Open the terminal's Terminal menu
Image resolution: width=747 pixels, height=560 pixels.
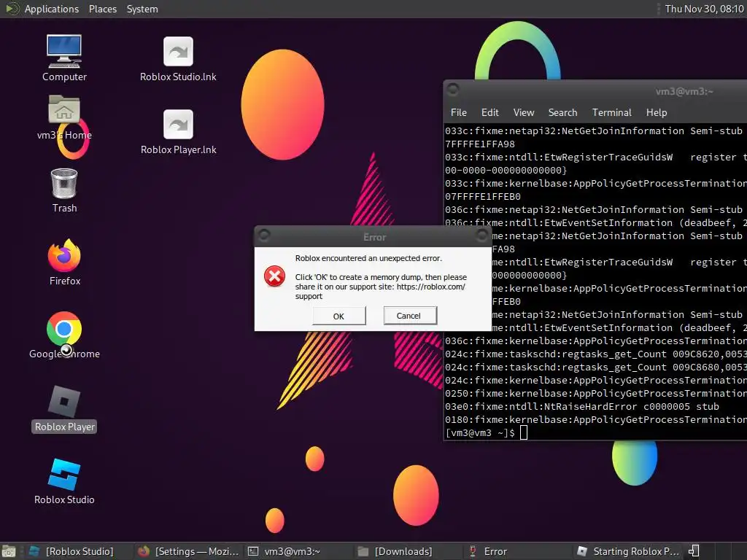[x=612, y=112]
